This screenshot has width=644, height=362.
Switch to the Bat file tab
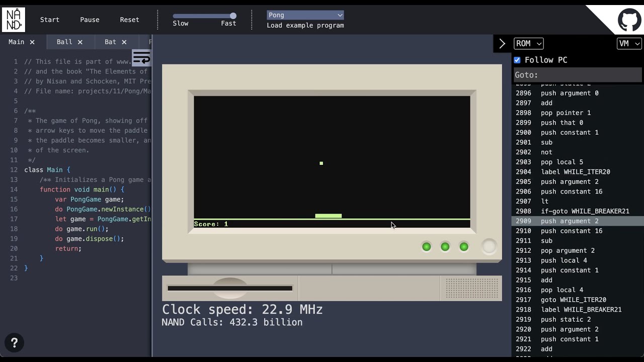pyautogui.click(x=110, y=42)
